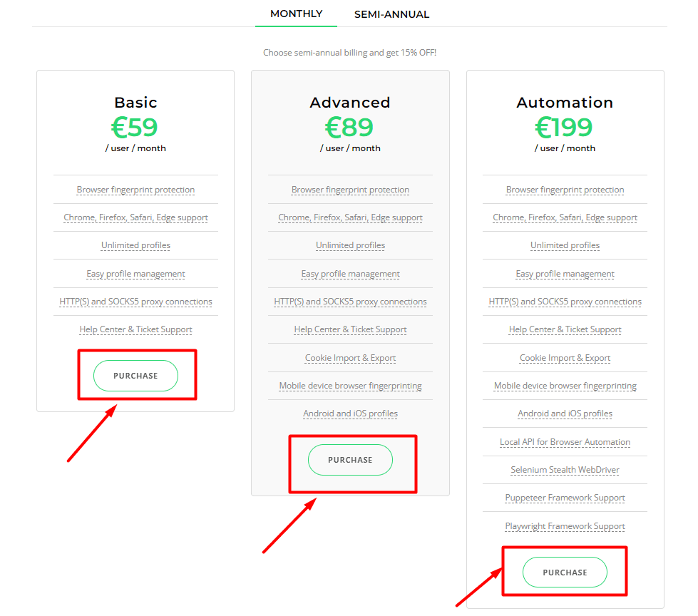The height and width of the screenshot is (616, 698).
Task: Open Browser fingerprint protection details in Basic plan
Action: 135,190
